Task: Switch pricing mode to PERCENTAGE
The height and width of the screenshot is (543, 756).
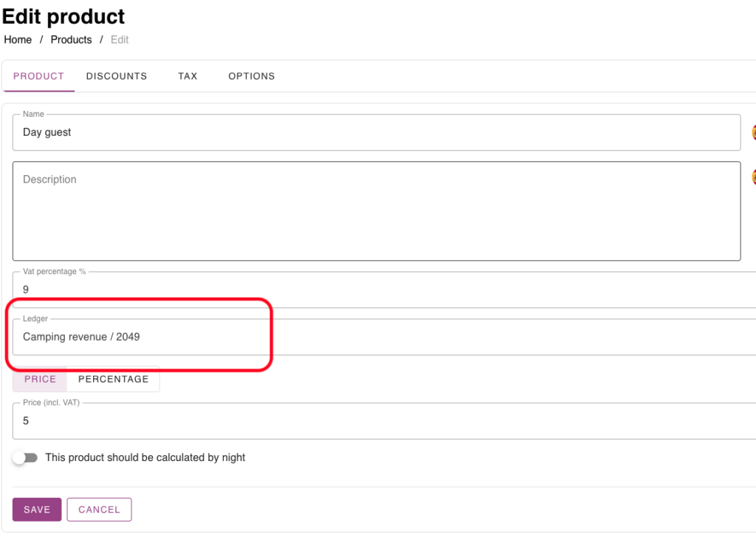Action: (x=113, y=379)
